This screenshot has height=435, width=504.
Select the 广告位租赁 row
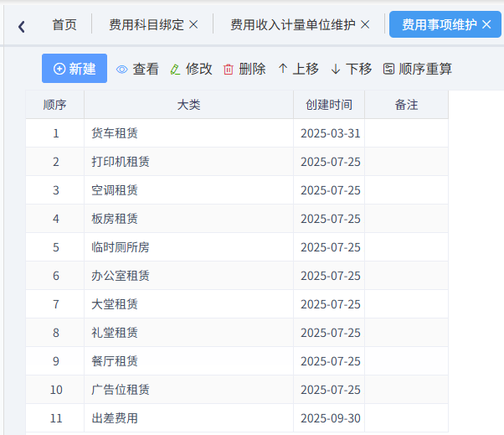click(121, 390)
